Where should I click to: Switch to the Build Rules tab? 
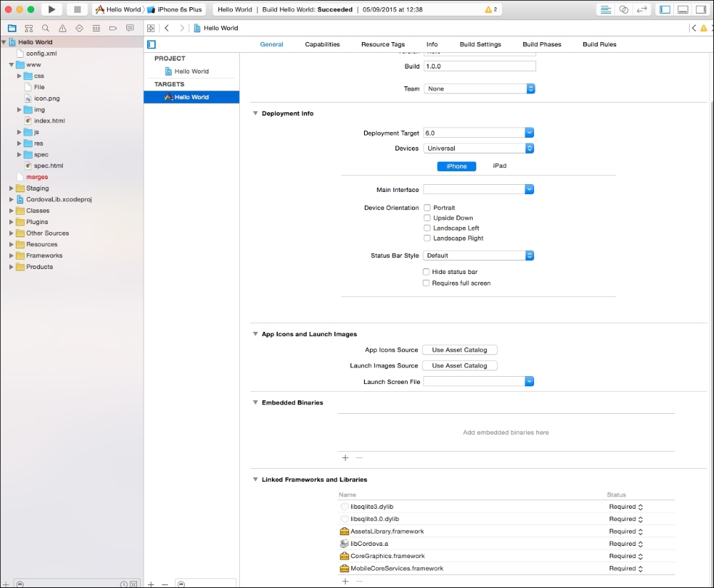coord(599,44)
